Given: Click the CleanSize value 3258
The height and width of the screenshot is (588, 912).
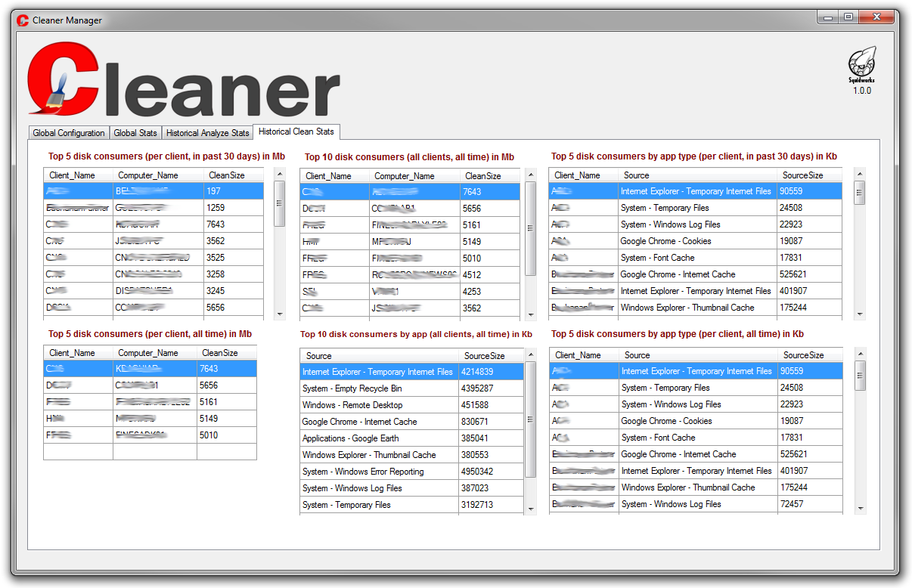Looking at the screenshot, I should click(234, 274).
